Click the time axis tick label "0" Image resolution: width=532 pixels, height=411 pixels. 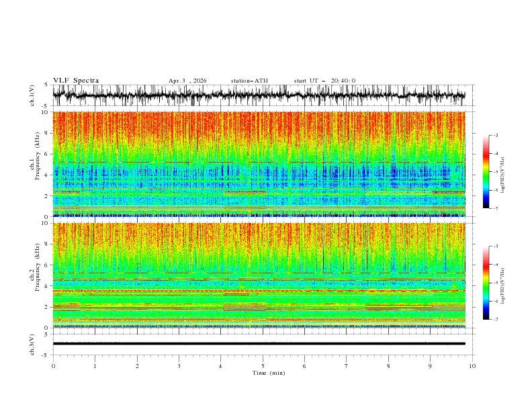click(x=53, y=366)
